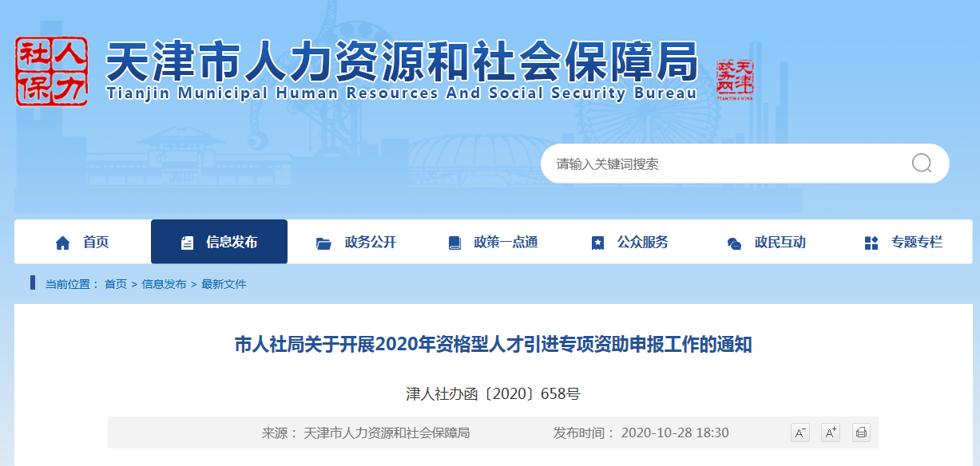Click the folder icon next to 政务公开

pyautogui.click(x=323, y=241)
